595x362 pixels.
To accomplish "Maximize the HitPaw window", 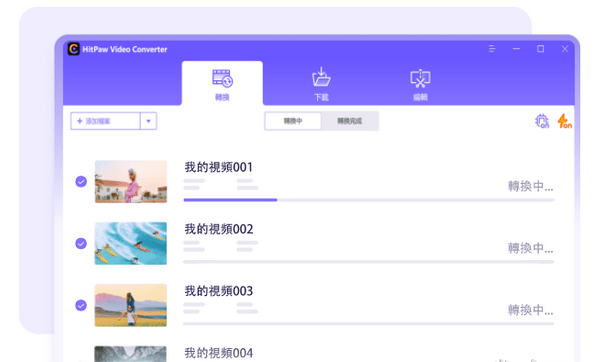I will [x=540, y=49].
